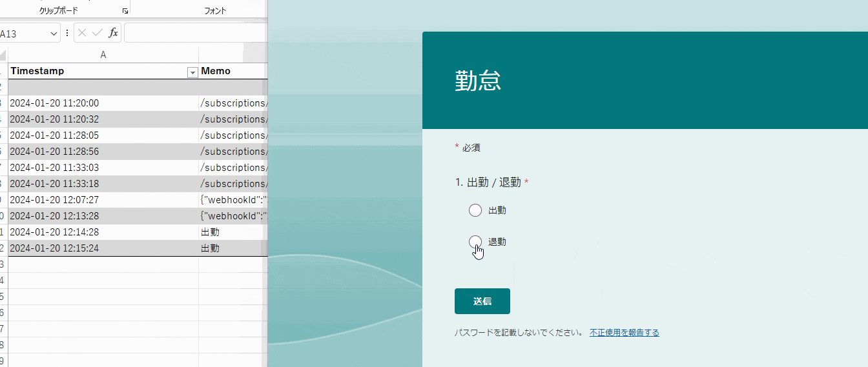Select column A header in Excel
Viewport: 868px width, 367px height.
pos(103,55)
